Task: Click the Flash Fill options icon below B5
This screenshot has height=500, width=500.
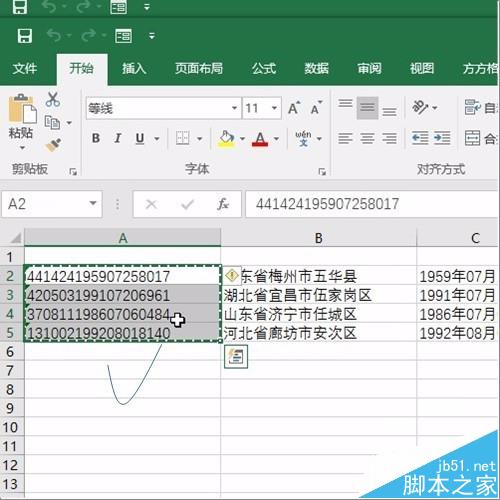Action: [x=236, y=357]
